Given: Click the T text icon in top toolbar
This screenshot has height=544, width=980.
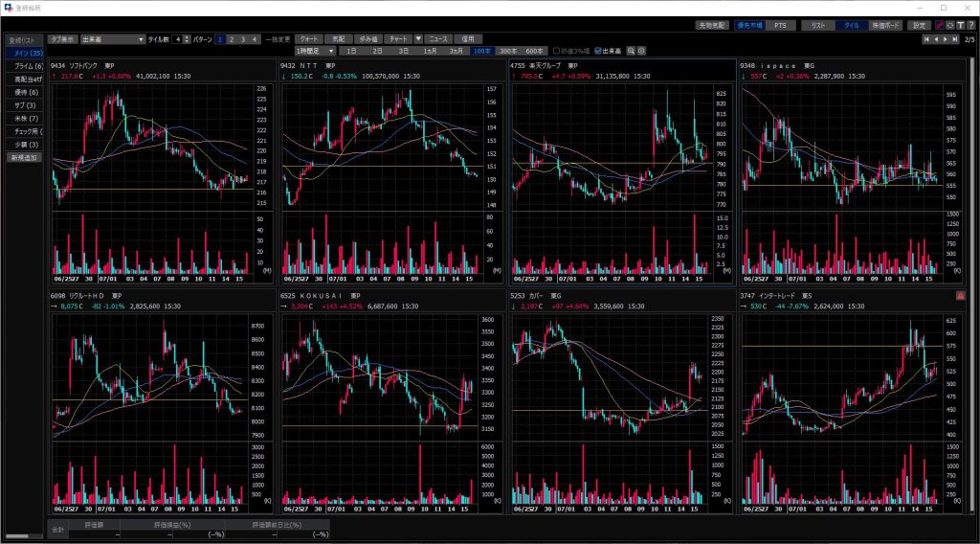Looking at the screenshot, I should tap(960, 25).
